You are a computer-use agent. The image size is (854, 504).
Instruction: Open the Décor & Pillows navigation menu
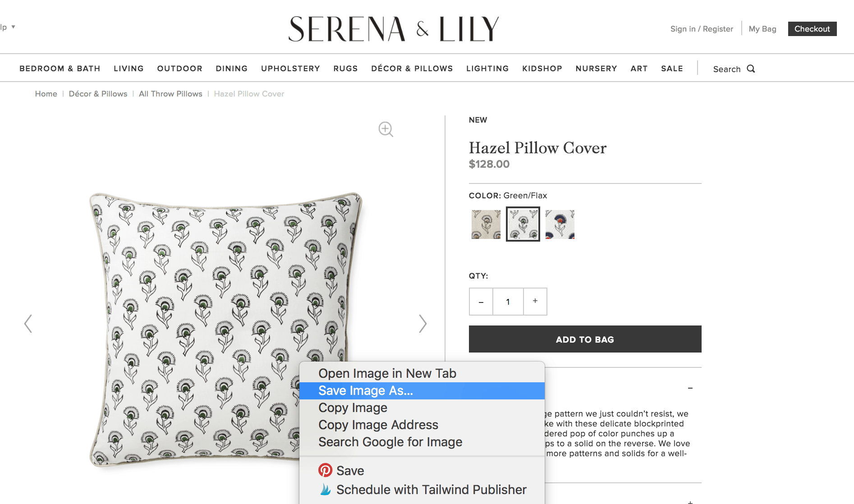pos(412,69)
